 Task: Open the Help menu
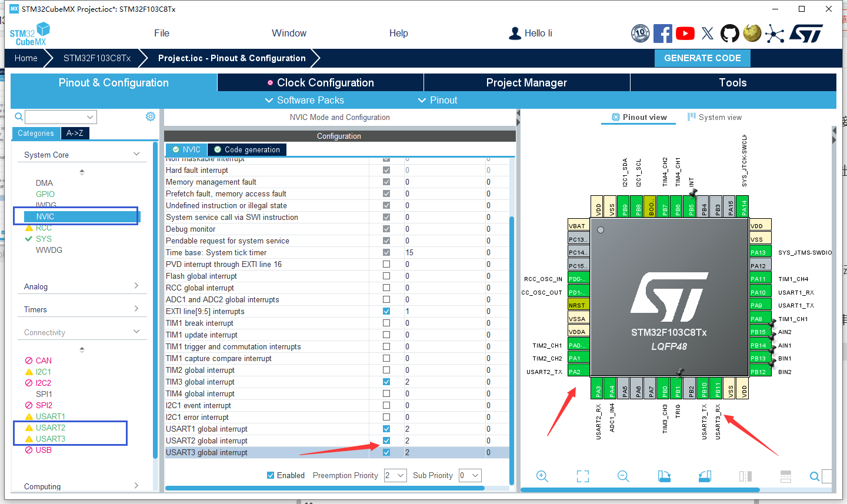399,33
